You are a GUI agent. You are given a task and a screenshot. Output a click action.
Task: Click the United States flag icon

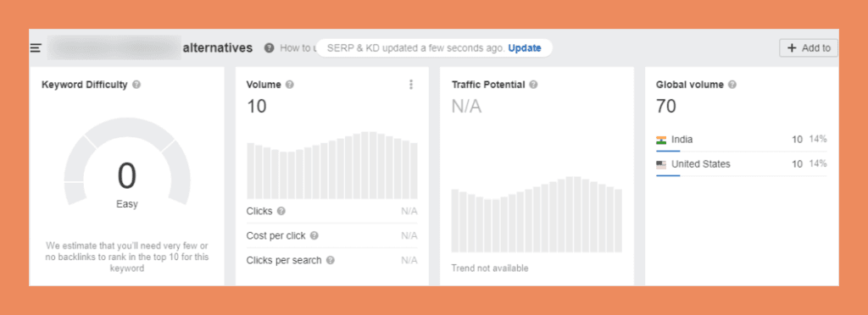click(661, 164)
